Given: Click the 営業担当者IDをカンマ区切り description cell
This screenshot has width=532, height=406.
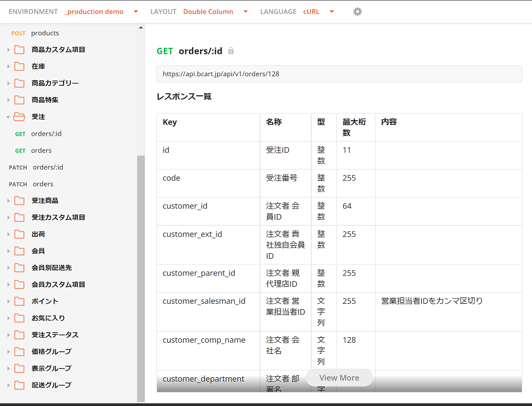Looking at the screenshot, I should (448, 312).
